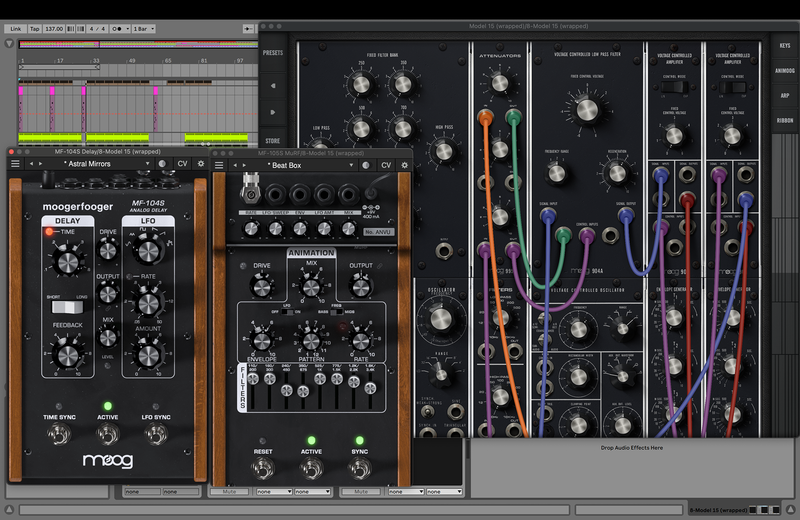
Task: Open the Astral Mirrors preset dropdown
Action: coord(94,163)
